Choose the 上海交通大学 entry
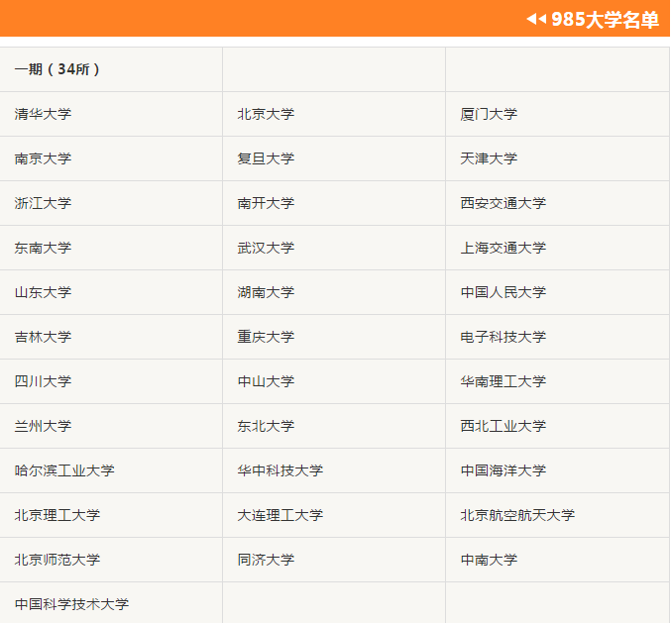This screenshot has height=623, width=672. (504, 248)
